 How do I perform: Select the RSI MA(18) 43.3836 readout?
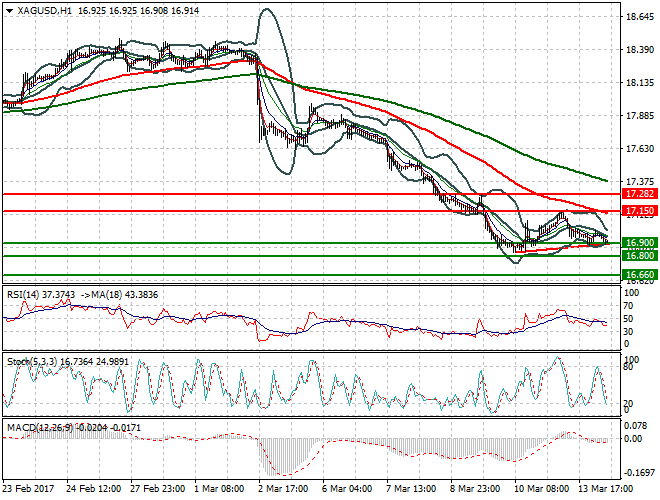[119, 295]
